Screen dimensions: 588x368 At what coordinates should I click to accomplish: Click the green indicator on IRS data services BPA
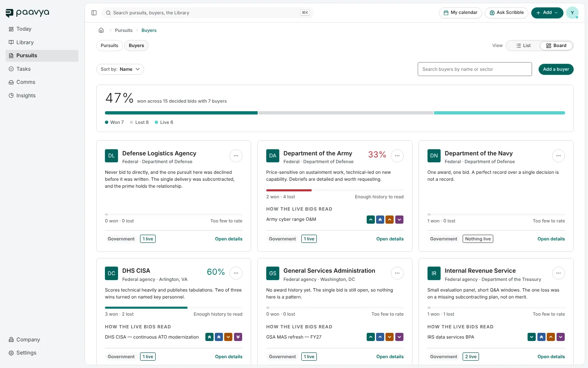(x=532, y=337)
